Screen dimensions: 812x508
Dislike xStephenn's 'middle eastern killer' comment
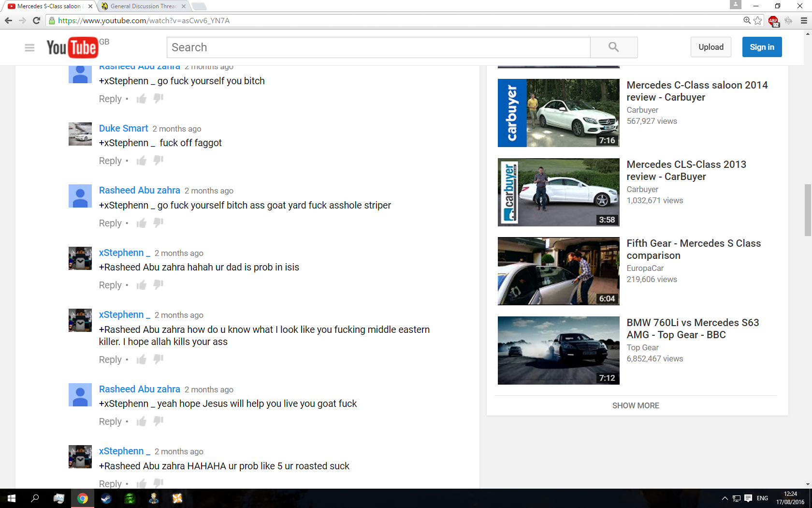159,359
